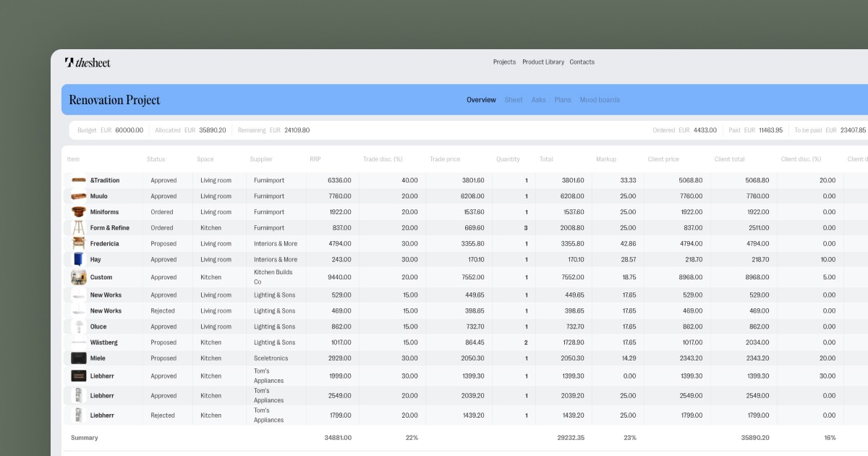Open the Plans tab
This screenshot has width=868, height=456.
(563, 100)
